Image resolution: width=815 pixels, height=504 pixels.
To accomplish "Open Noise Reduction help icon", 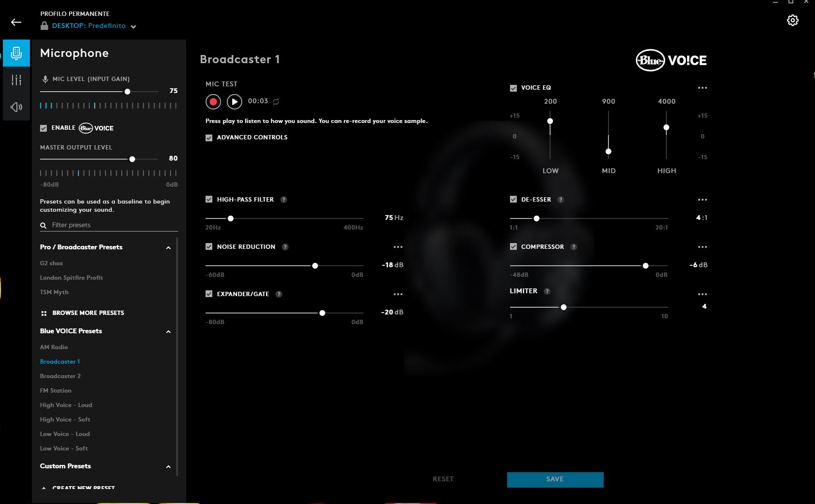I will (x=285, y=247).
